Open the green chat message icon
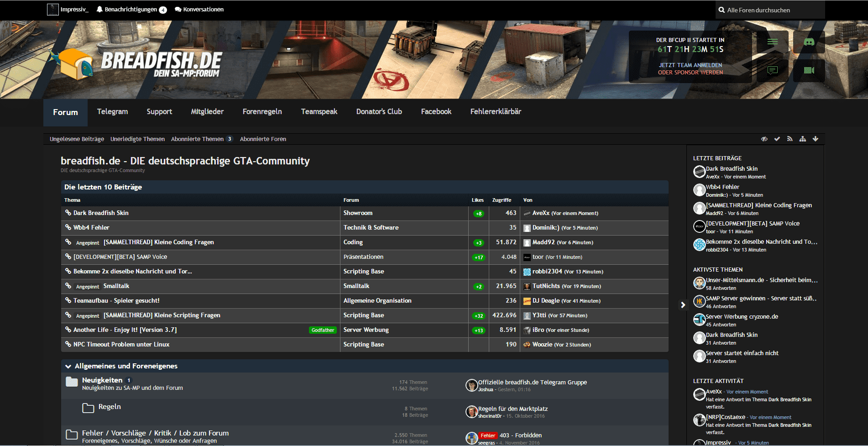The height and width of the screenshot is (446, 868). (x=772, y=70)
